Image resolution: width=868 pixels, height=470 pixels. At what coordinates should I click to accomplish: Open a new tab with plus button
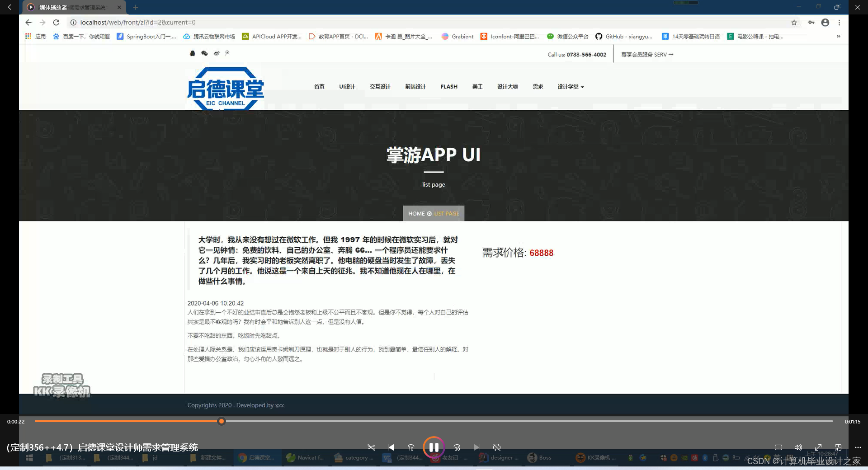136,7
